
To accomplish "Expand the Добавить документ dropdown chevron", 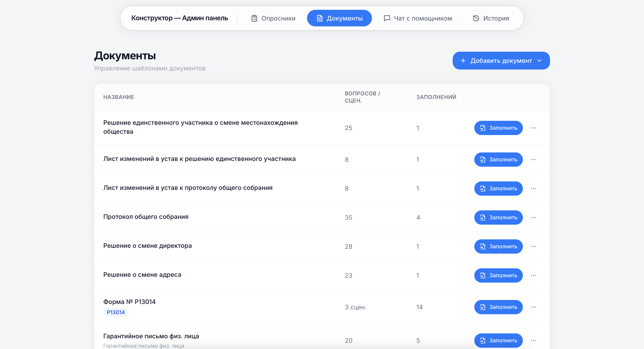I will coord(539,61).
